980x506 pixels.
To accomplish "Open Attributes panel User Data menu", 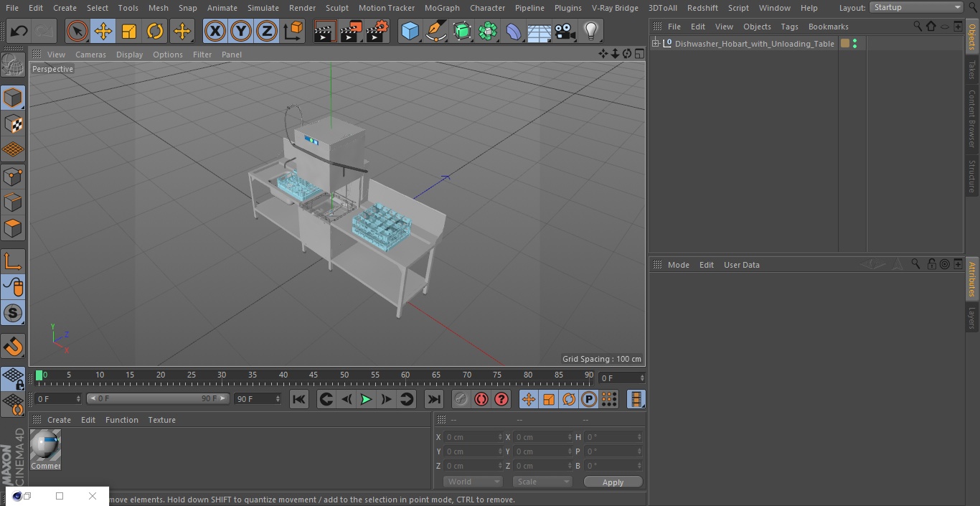I will (x=741, y=265).
